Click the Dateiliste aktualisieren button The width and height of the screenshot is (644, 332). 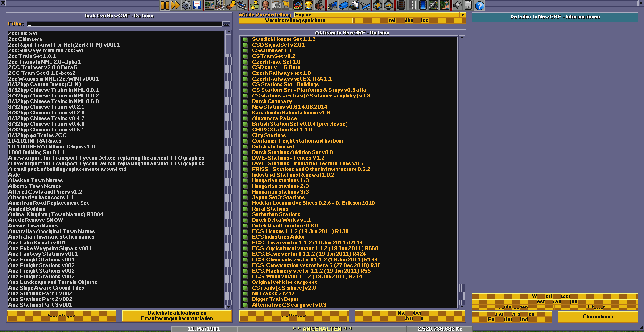[x=177, y=313]
